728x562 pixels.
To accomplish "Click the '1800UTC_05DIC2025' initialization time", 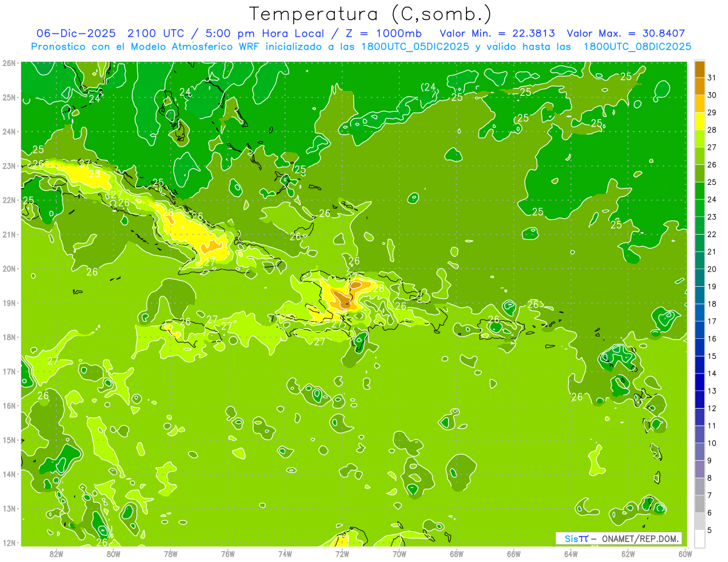I will click(x=414, y=47).
